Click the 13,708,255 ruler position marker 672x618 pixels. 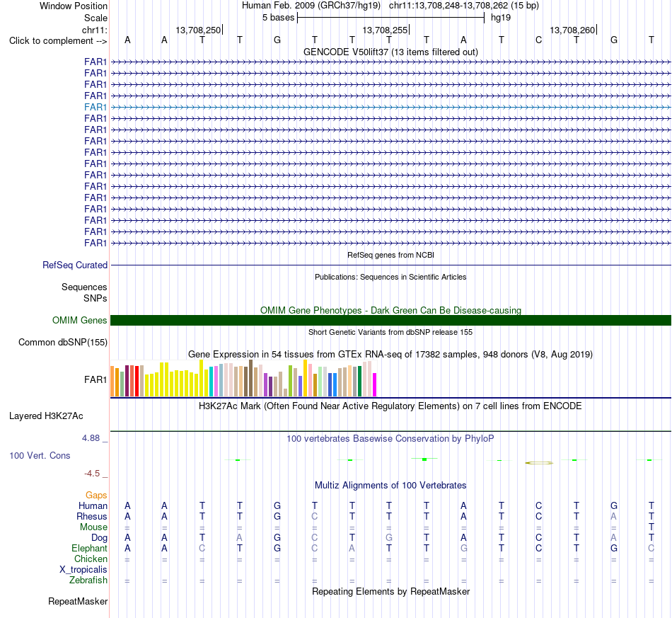pos(386,30)
